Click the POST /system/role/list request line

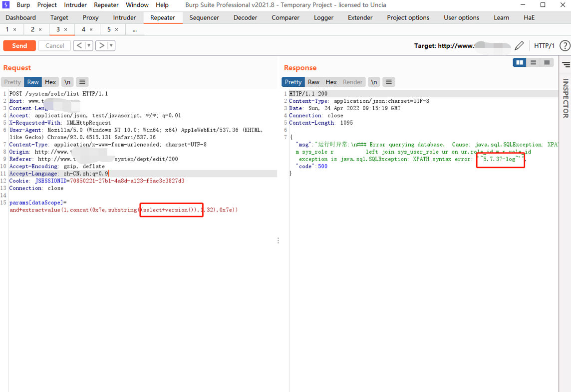[x=58, y=94]
